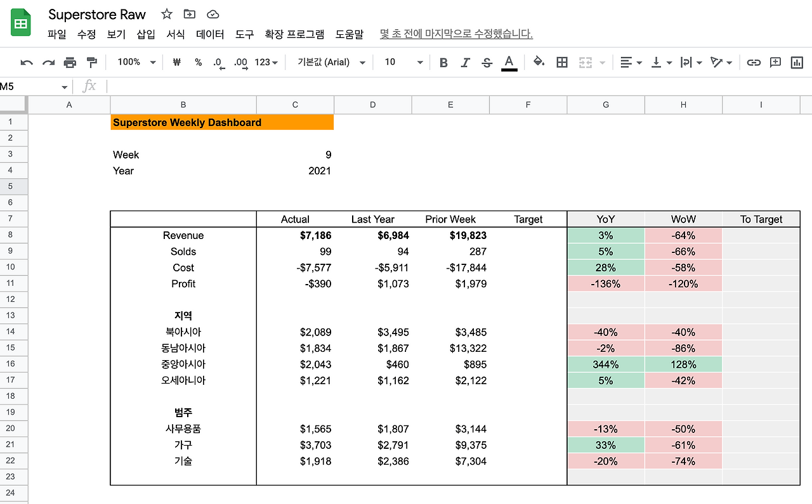Click the fx formula icon

tap(89, 86)
